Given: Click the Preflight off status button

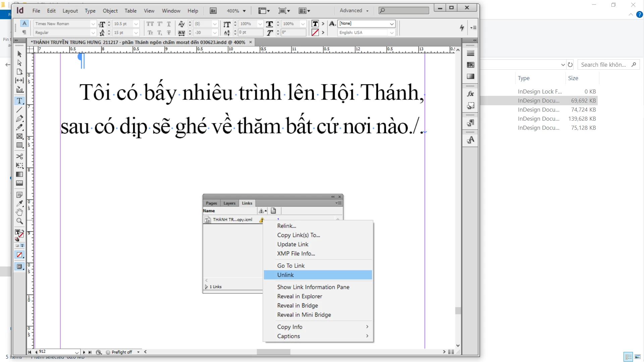Looking at the screenshot, I should coord(121,352).
